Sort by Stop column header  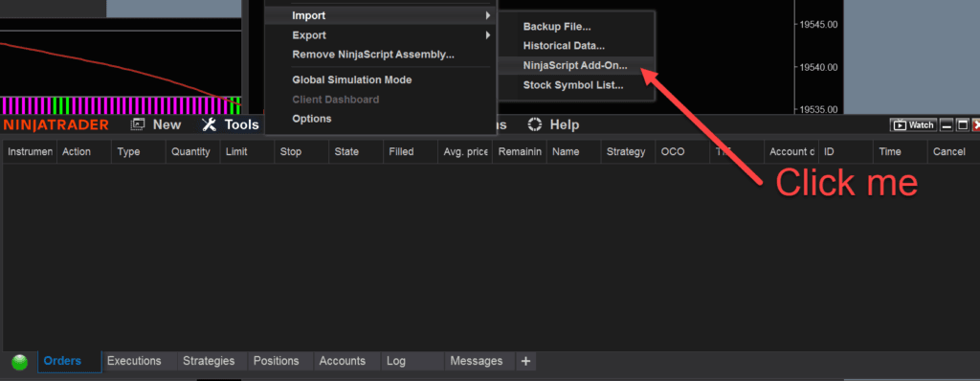[301, 152]
